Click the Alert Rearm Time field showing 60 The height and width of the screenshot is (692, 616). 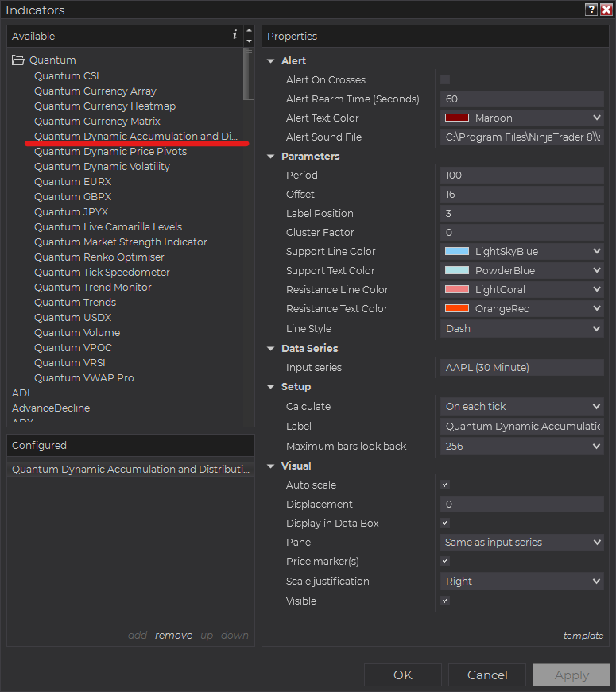[x=522, y=99]
